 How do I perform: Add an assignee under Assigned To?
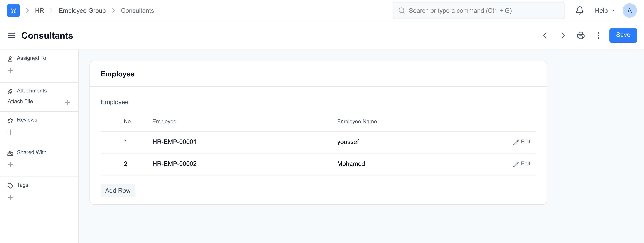[11, 70]
